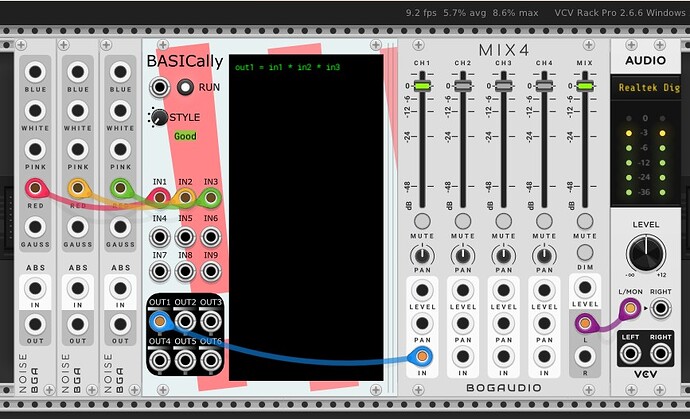Click the CH1 IN jack on MIX4
Image resolution: width=690 pixels, height=419 pixels.
[422, 357]
